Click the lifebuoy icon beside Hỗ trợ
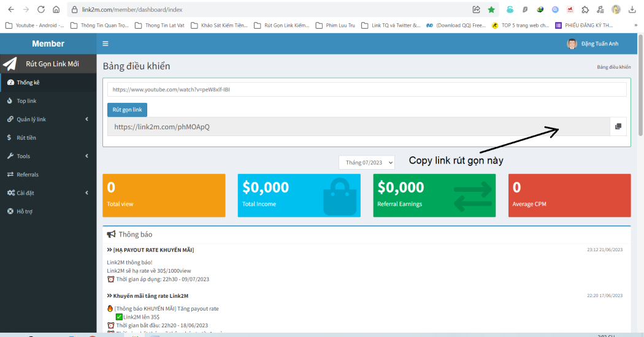The width and height of the screenshot is (644, 337). 10,211
